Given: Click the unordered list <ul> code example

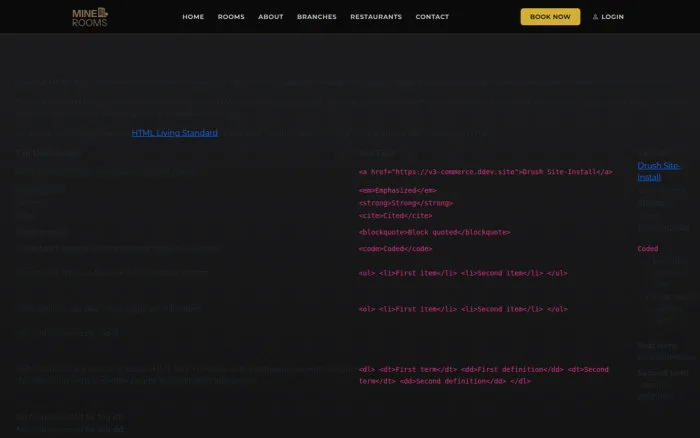Looking at the screenshot, I should [463, 273].
